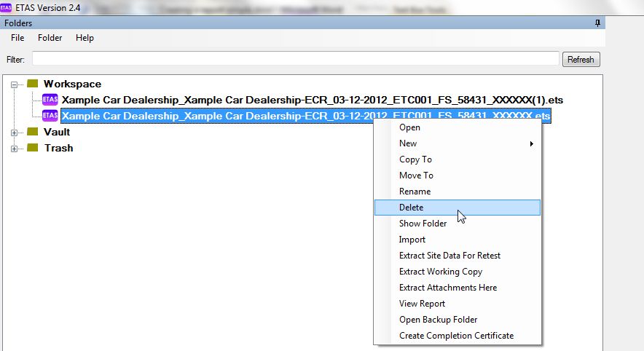Screen dimensions: 644x351
Task: Select Extract Site Data For Retest
Action: coord(457,256)
